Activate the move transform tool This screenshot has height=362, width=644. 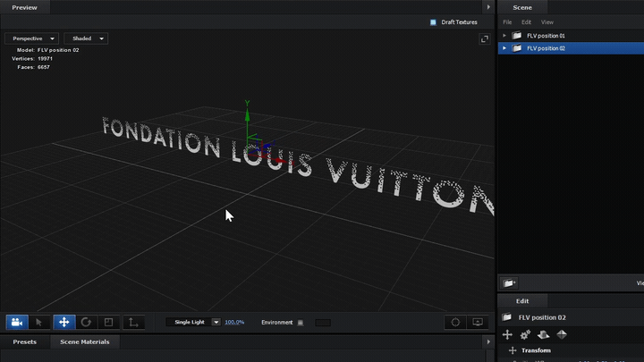point(64,322)
